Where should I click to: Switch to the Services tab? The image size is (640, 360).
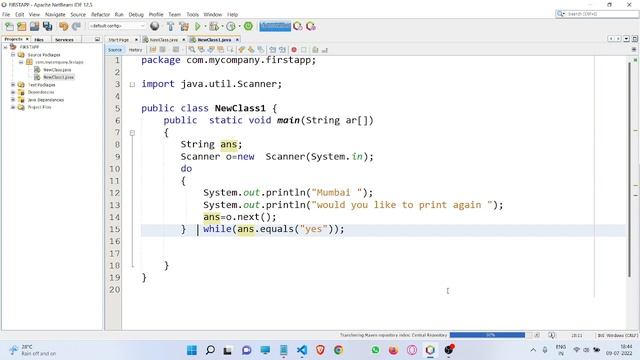pyautogui.click(x=64, y=40)
